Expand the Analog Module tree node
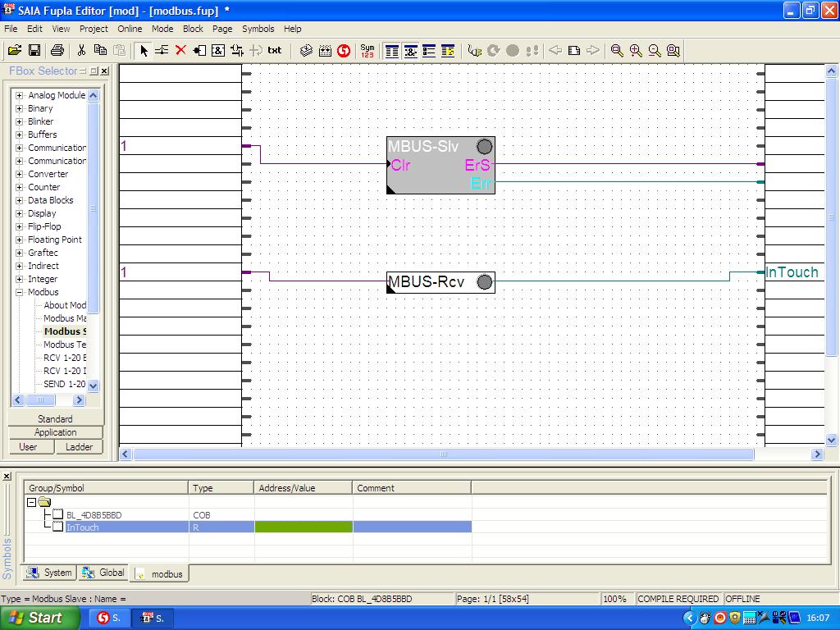 pos(20,95)
